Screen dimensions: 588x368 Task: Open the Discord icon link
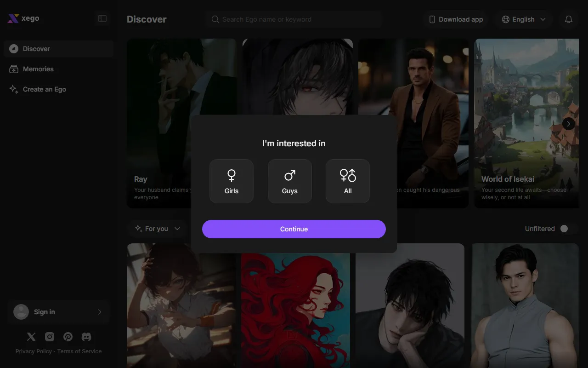(86, 337)
